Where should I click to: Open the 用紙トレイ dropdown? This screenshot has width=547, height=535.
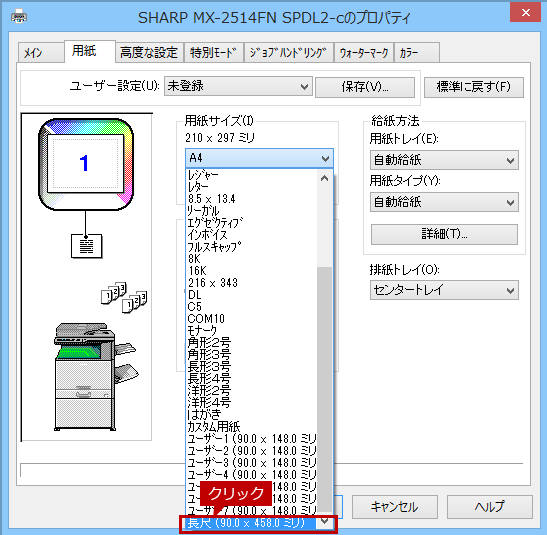[444, 160]
